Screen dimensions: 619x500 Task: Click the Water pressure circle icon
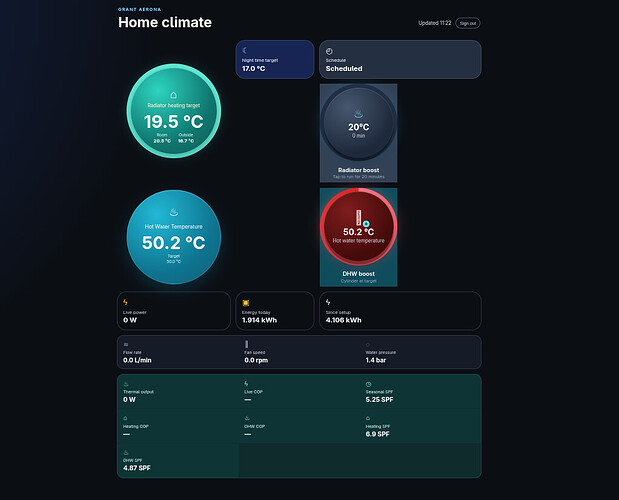coord(368,345)
